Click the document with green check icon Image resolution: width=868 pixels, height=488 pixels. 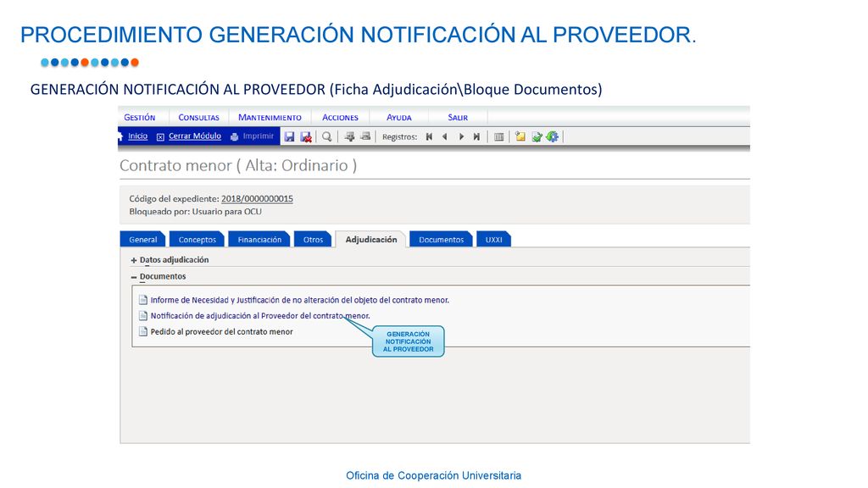click(x=537, y=136)
